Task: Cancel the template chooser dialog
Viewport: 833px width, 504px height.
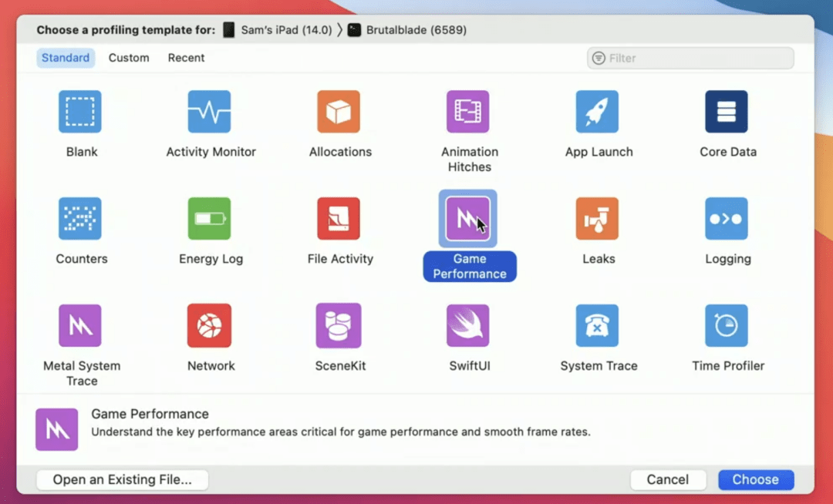Action: coord(668,479)
